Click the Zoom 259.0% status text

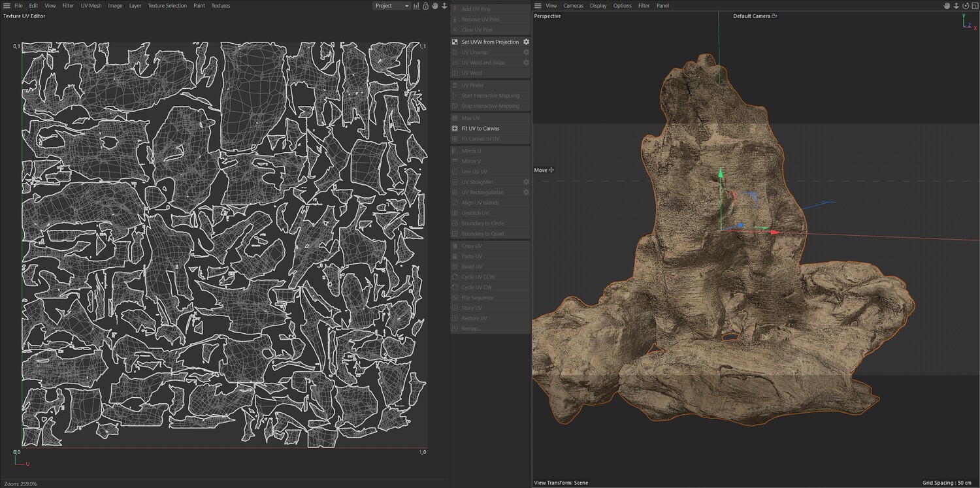pos(20,484)
